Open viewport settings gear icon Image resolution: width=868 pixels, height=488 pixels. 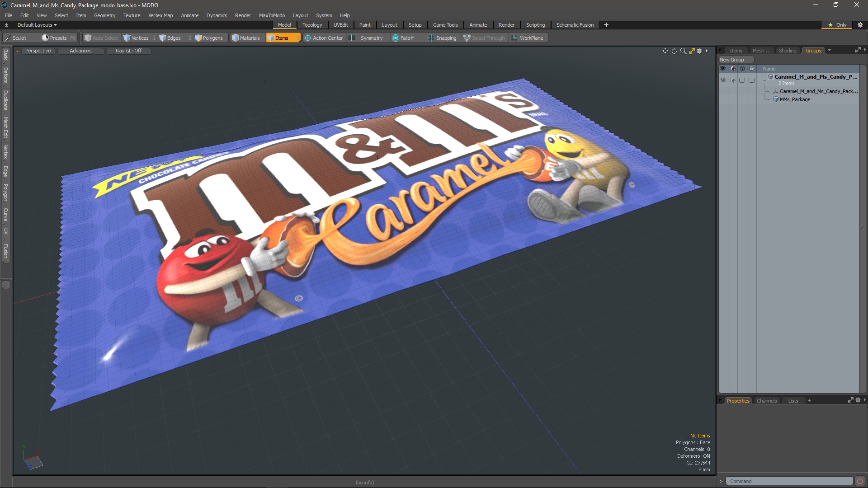(x=699, y=51)
